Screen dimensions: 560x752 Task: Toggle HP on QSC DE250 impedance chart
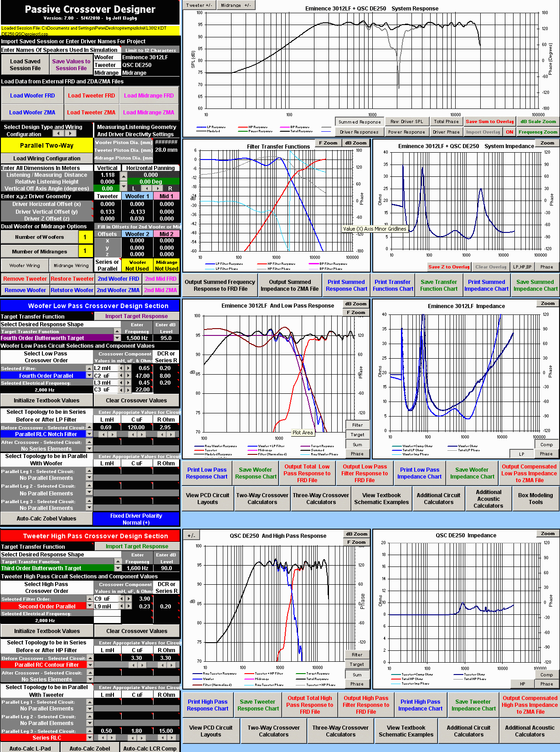523,684
